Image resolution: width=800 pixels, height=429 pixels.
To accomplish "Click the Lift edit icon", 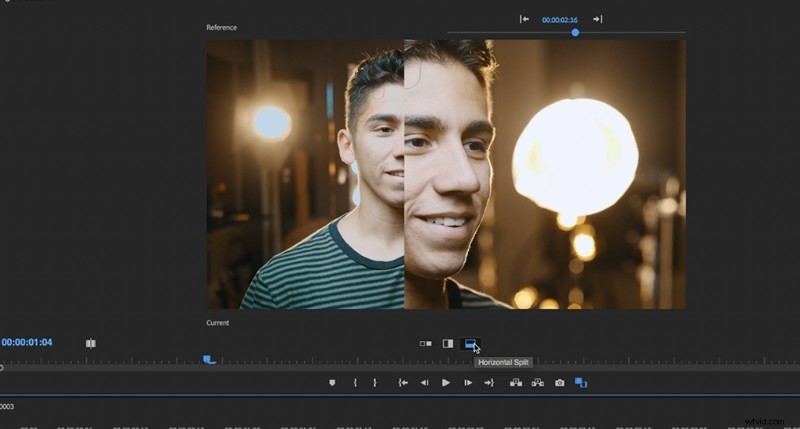I will tap(516, 383).
